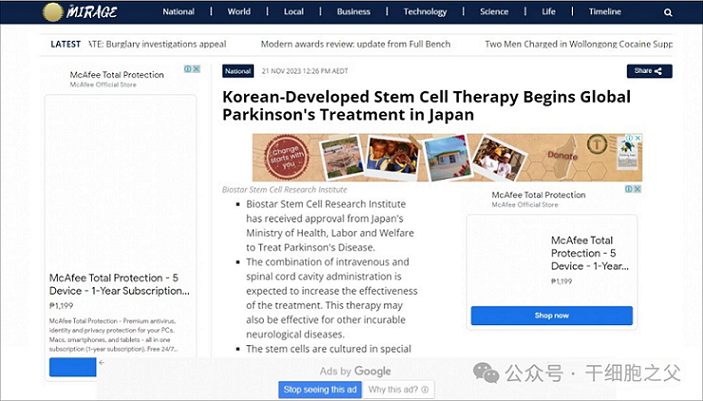Click the Mirage logo icon

(53, 12)
